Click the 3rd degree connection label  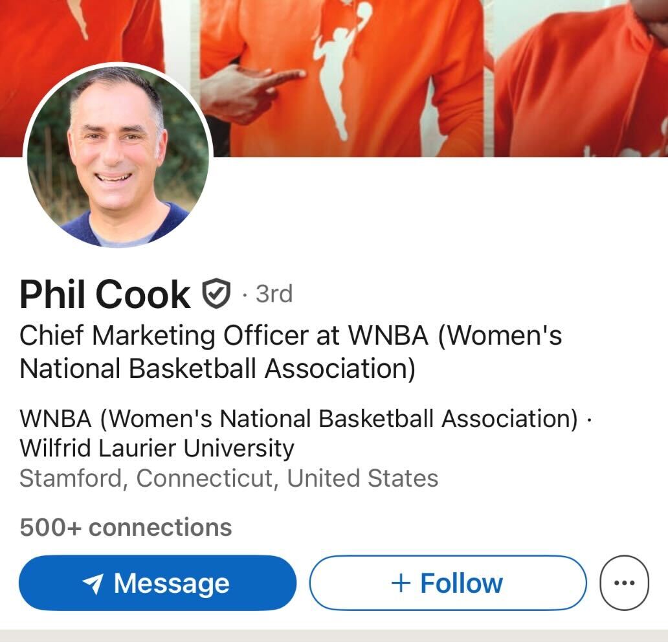tap(274, 294)
